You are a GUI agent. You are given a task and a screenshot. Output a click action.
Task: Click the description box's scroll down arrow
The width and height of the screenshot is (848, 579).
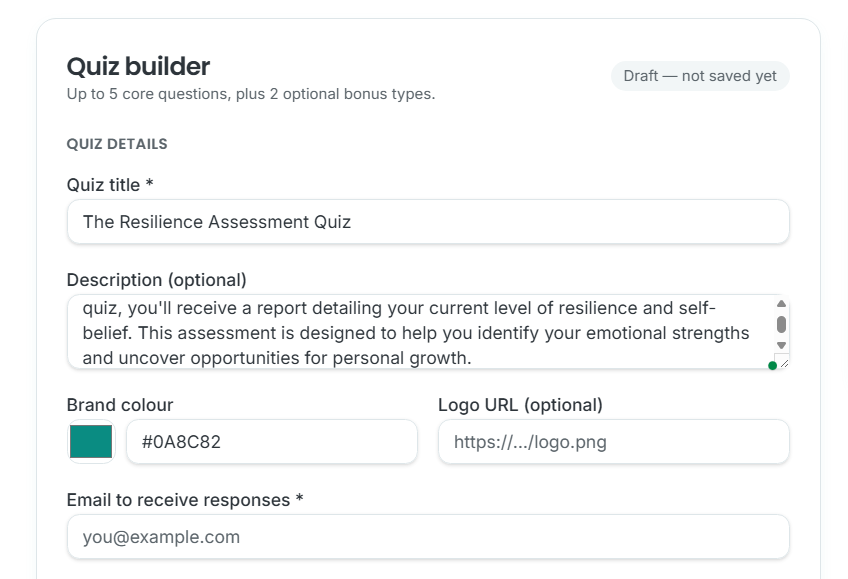click(x=781, y=345)
